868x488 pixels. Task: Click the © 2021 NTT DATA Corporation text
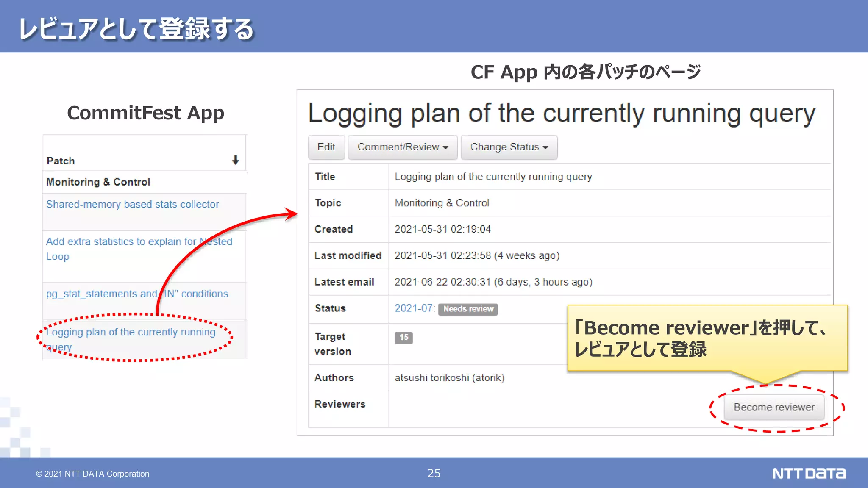[x=92, y=474]
